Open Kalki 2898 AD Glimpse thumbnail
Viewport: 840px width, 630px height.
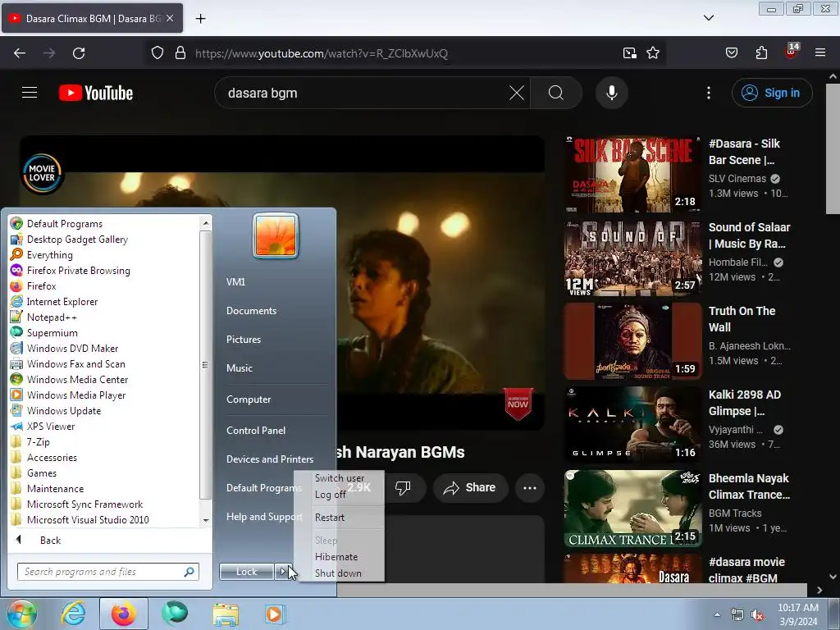[632, 424]
